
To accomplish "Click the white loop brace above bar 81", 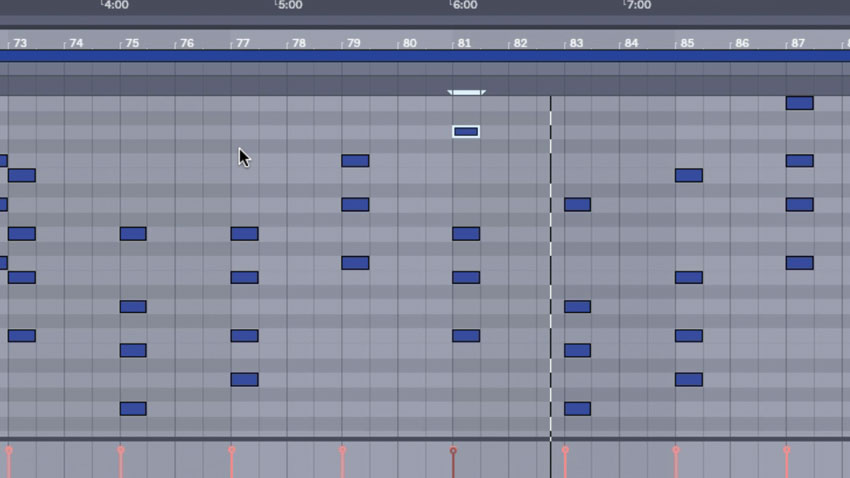I will [x=466, y=93].
